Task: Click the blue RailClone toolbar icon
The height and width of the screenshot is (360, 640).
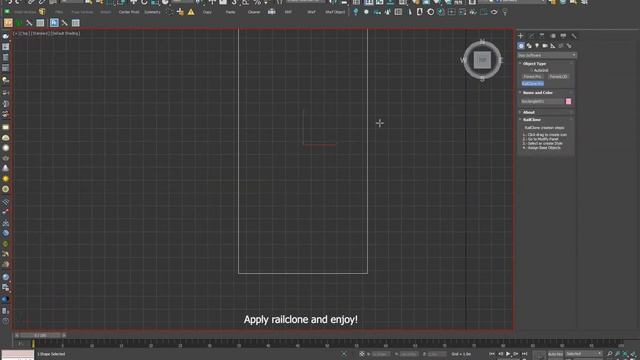Action: tap(54, 23)
